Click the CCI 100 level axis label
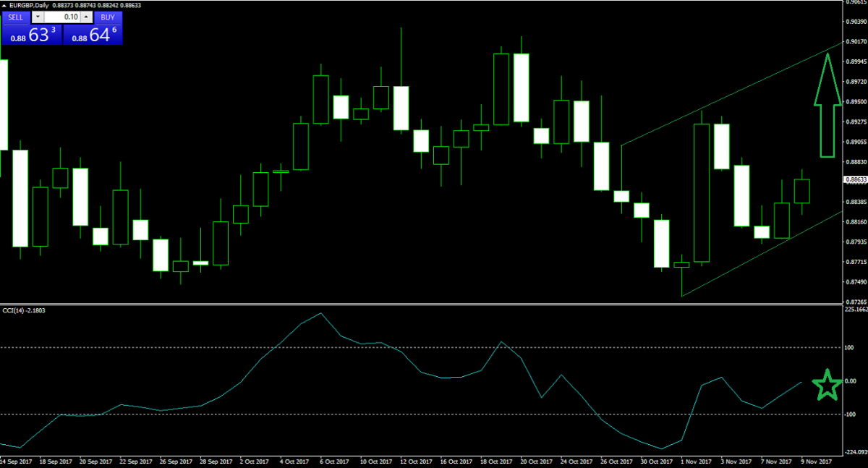 pos(851,348)
